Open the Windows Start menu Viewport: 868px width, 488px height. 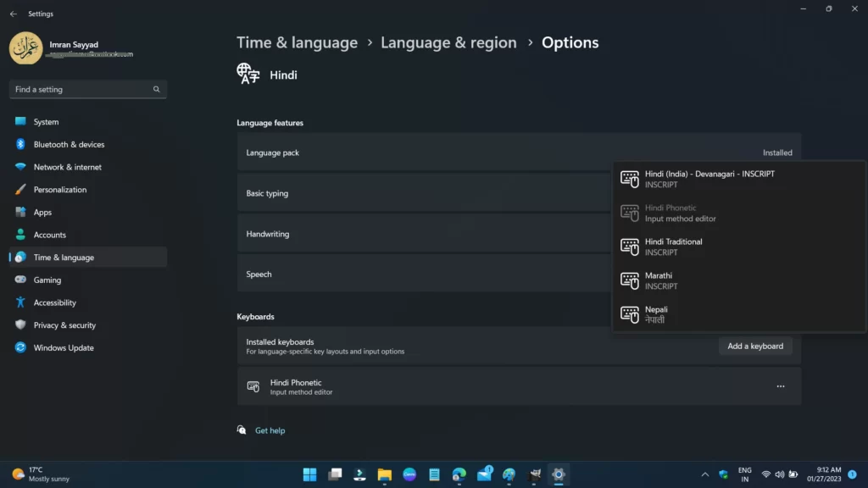pos(310,474)
